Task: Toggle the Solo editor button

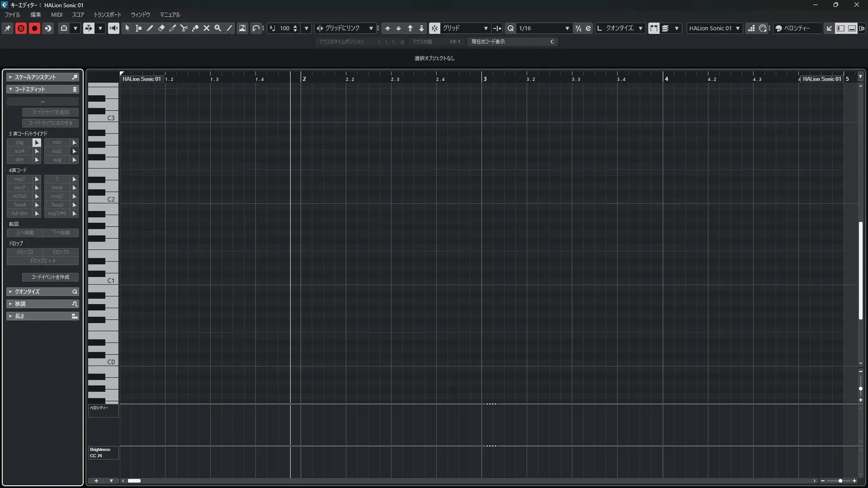Action: click(21, 28)
